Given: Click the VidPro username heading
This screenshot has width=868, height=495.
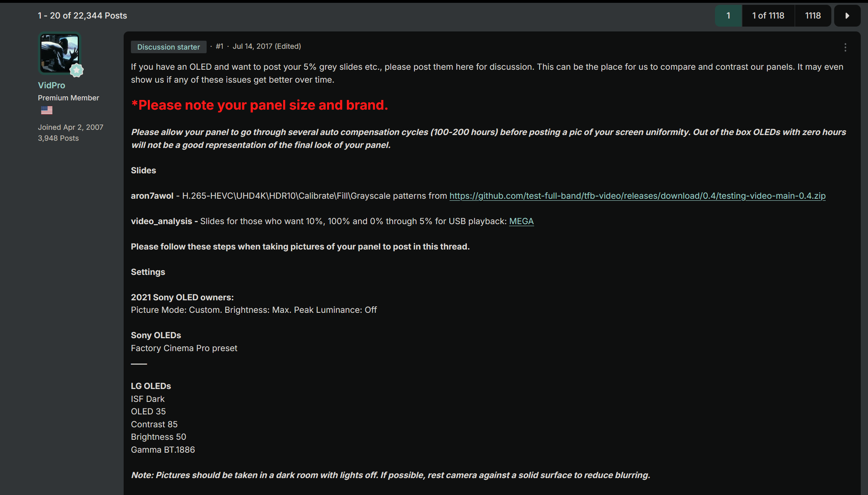Looking at the screenshot, I should 52,85.
